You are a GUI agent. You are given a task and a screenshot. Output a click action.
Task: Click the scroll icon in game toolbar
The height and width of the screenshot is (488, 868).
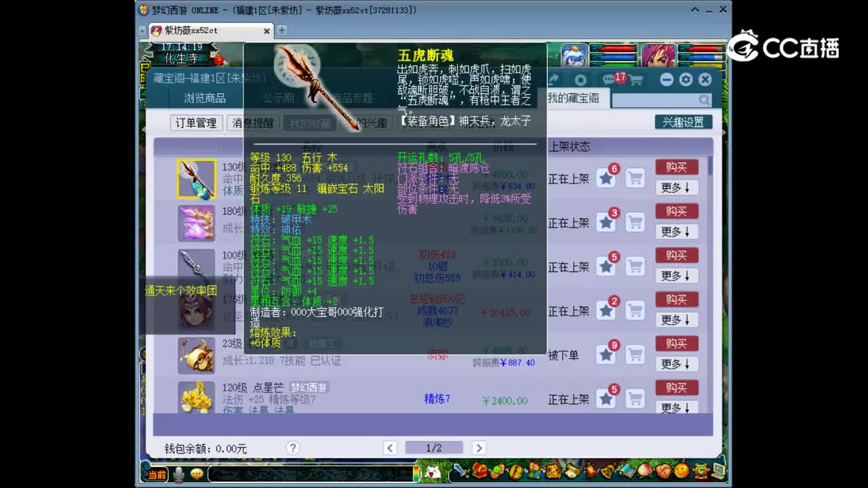click(572, 470)
